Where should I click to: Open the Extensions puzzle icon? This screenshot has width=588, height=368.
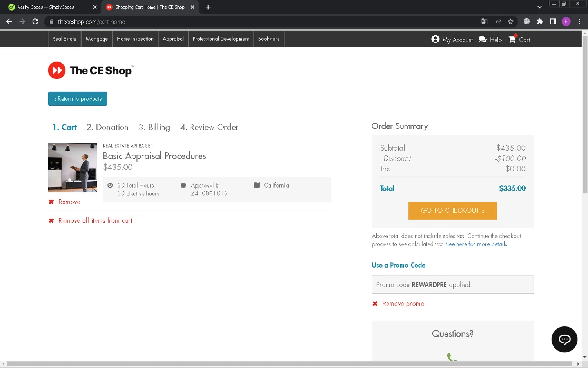pos(540,22)
